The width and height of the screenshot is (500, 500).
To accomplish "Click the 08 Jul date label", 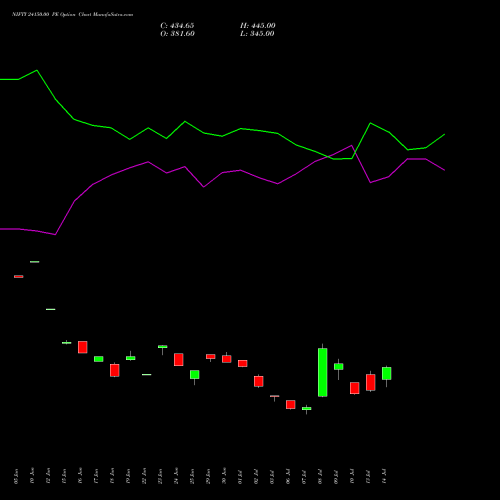I will point(320,476).
